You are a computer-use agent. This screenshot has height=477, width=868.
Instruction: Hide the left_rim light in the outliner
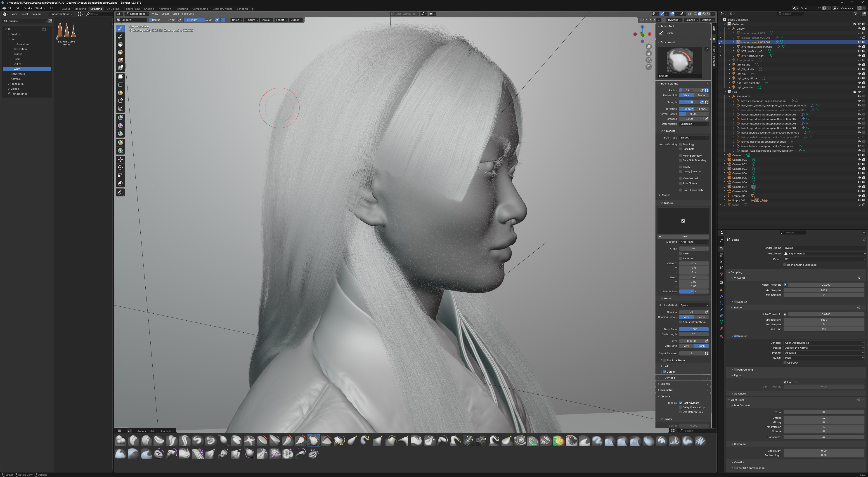(x=859, y=74)
